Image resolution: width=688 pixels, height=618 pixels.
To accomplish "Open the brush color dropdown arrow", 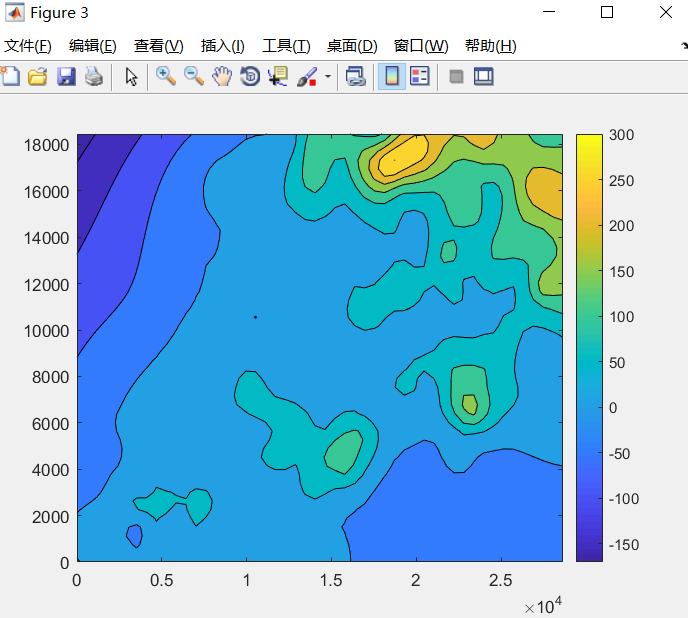I will (328, 76).
